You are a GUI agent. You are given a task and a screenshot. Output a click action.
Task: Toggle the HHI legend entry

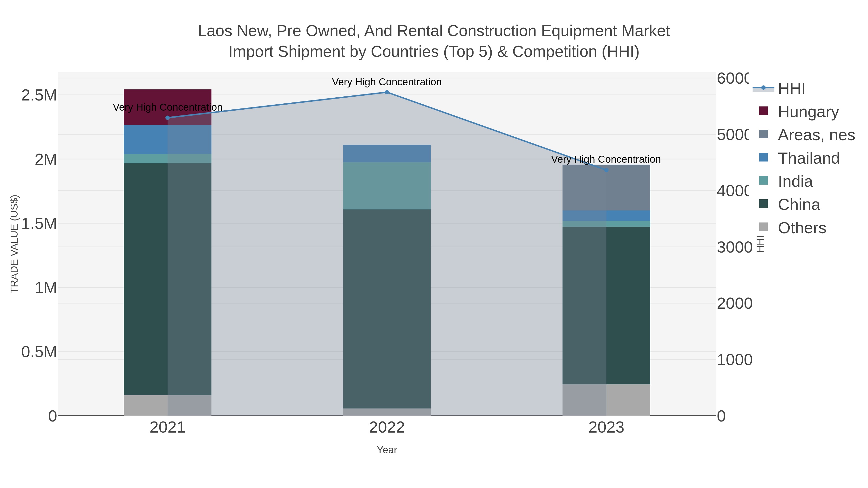click(779, 89)
